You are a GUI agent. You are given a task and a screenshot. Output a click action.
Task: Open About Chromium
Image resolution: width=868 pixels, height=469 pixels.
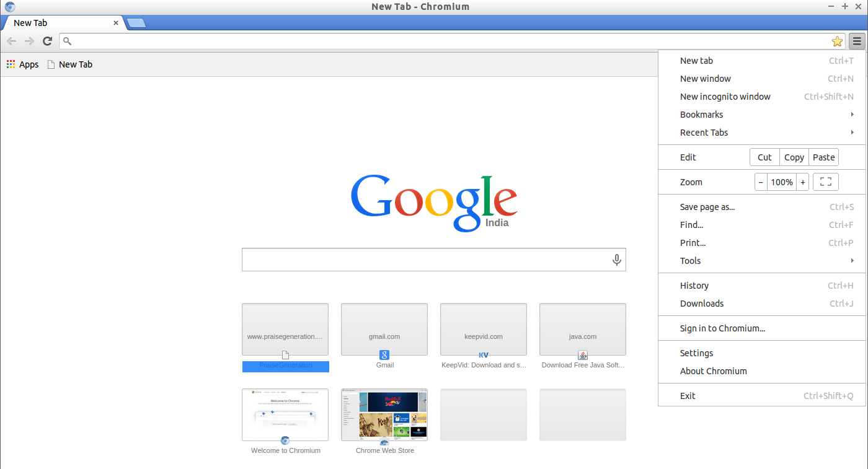click(x=762, y=371)
